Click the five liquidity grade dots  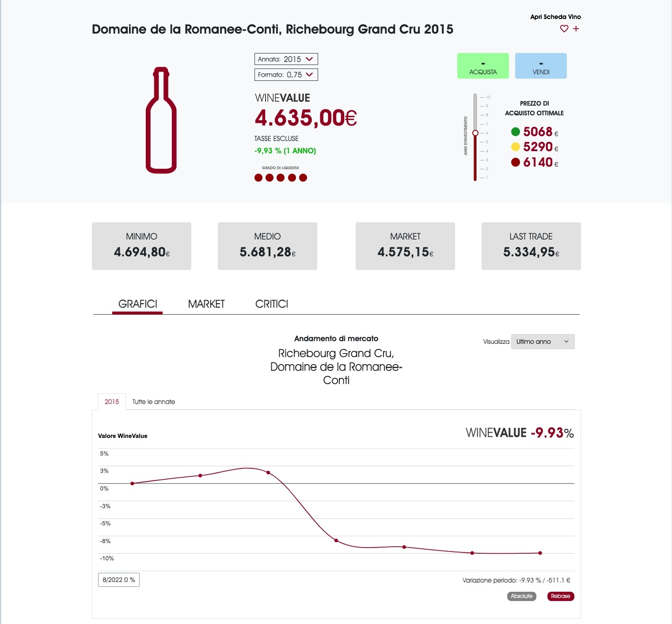pyautogui.click(x=281, y=178)
